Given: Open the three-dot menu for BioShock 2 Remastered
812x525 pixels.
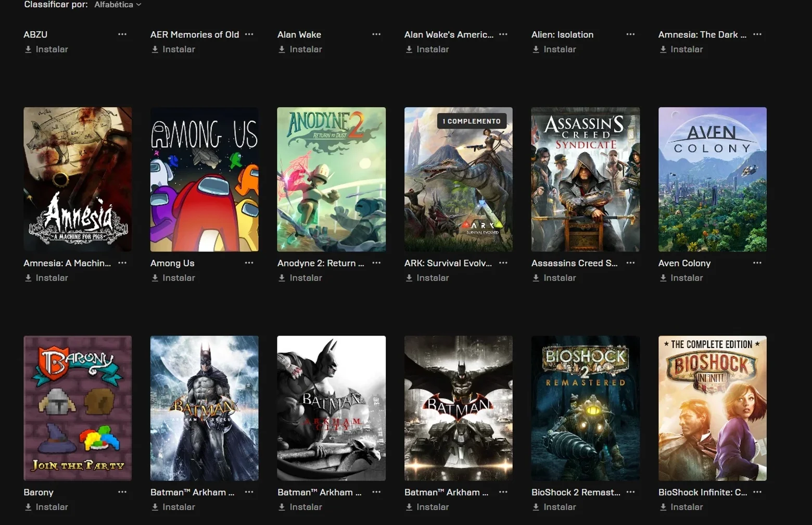Looking at the screenshot, I should click(630, 492).
